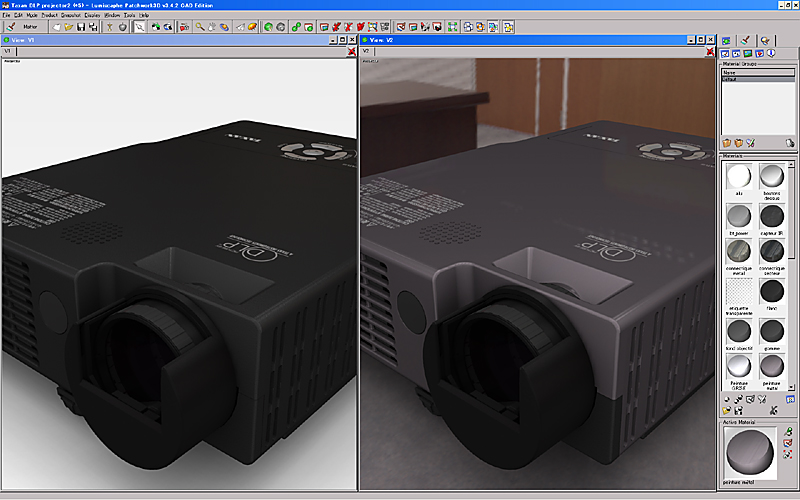Click the Matter mode button
Screen dimensions: 800x500
point(29,26)
